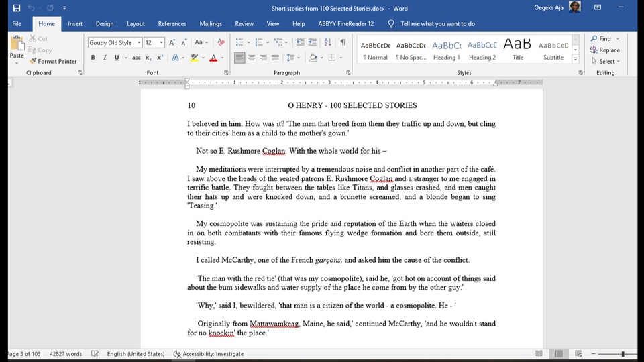644x362 pixels.
Task: Click the Tell me lightbulb icon
Action: click(391, 24)
